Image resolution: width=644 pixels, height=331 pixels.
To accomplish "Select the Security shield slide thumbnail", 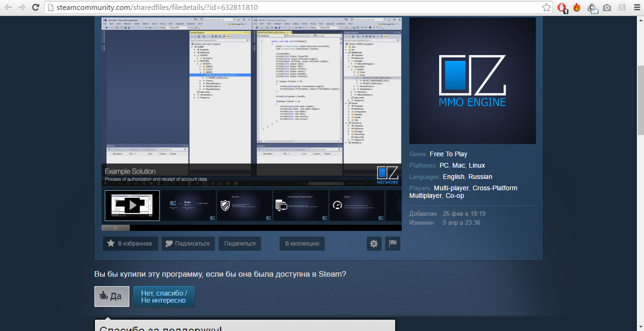I will pyautogui.click(x=244, y=205).
